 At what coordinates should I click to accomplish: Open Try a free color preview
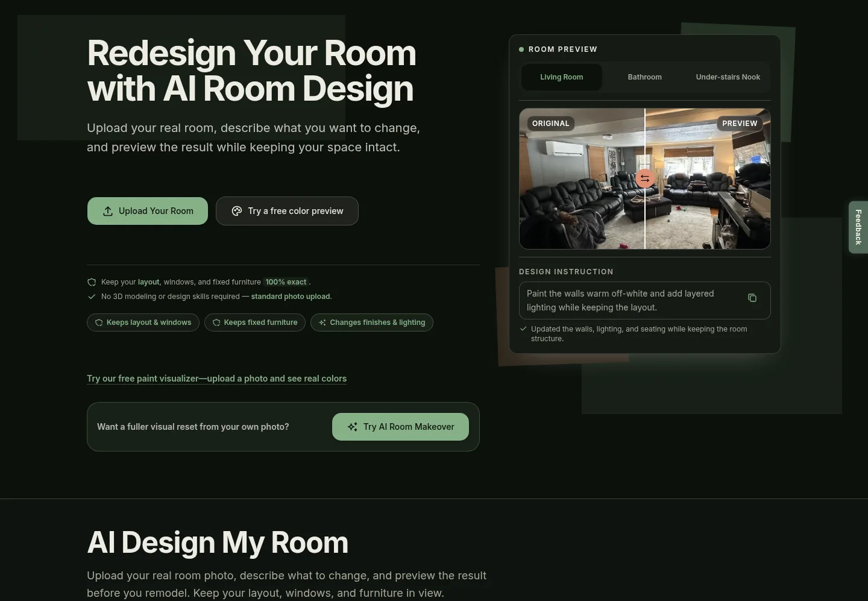[287, 211]
